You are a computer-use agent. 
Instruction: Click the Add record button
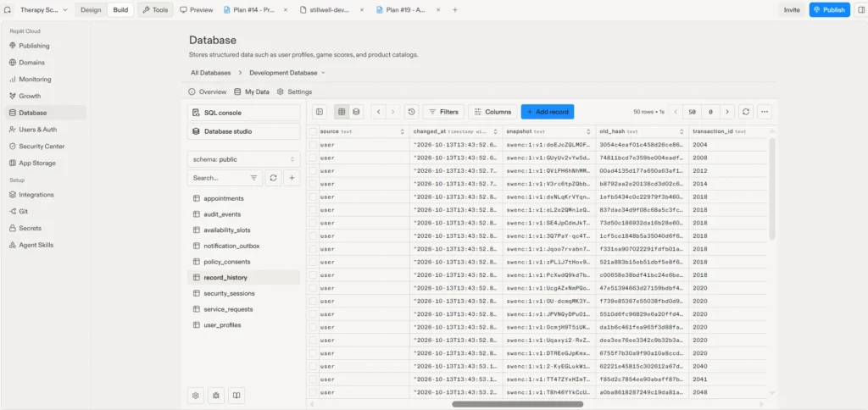click(548, 112)
